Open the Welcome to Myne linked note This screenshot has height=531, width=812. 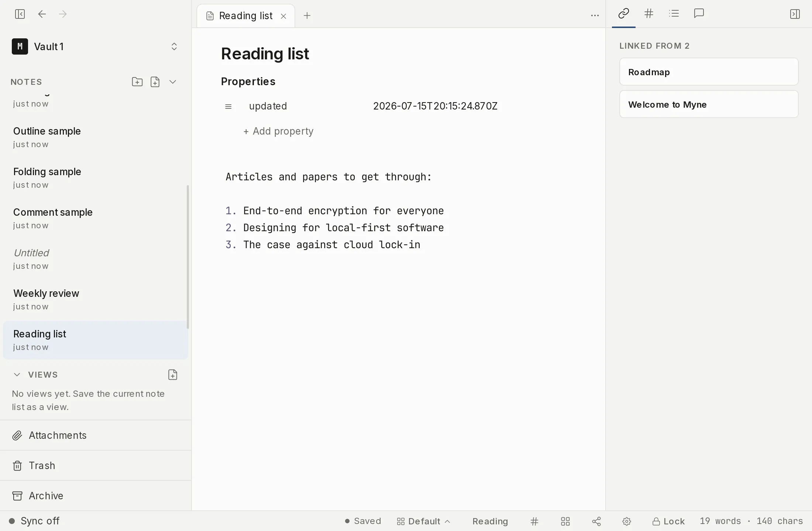(709, 104)
